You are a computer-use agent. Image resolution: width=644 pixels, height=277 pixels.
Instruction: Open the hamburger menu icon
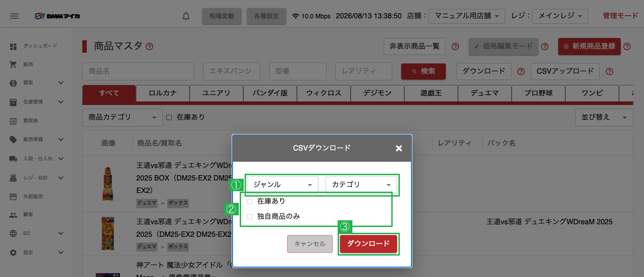click(14, 16)
